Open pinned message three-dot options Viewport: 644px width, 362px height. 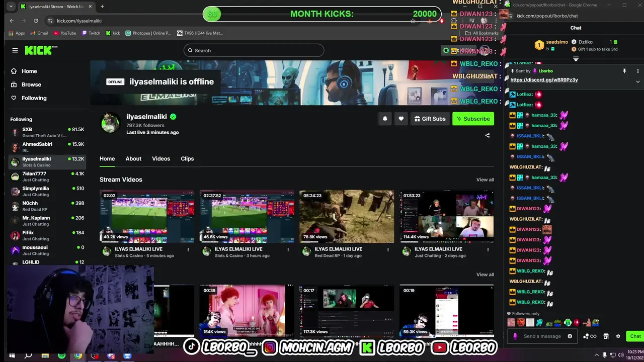(x=638, y=71)
